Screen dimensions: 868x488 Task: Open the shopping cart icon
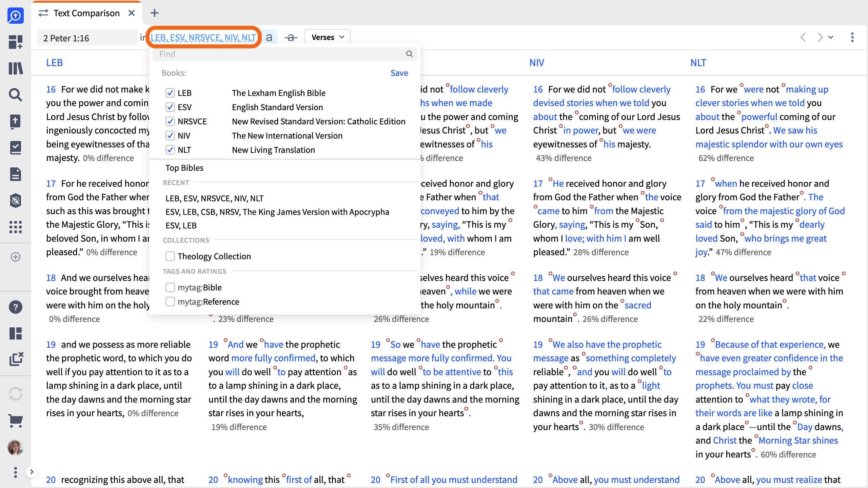(x=16, y=421)
